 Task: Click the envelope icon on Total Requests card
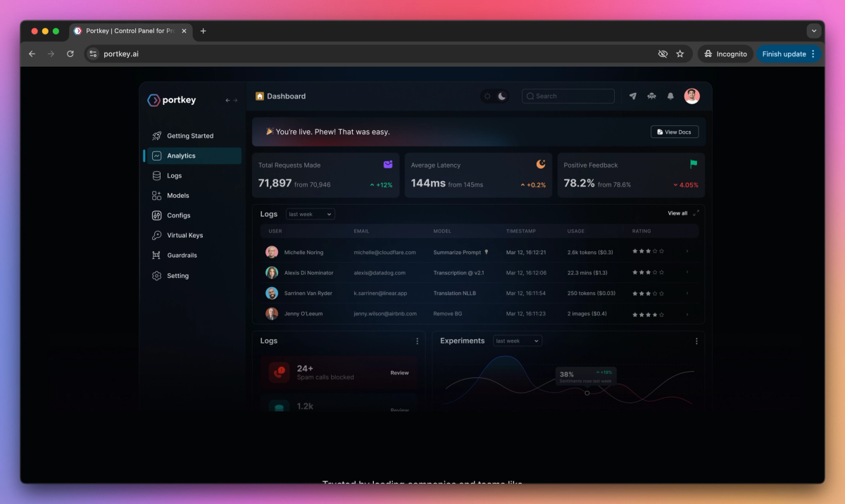[x=388, y=163]
